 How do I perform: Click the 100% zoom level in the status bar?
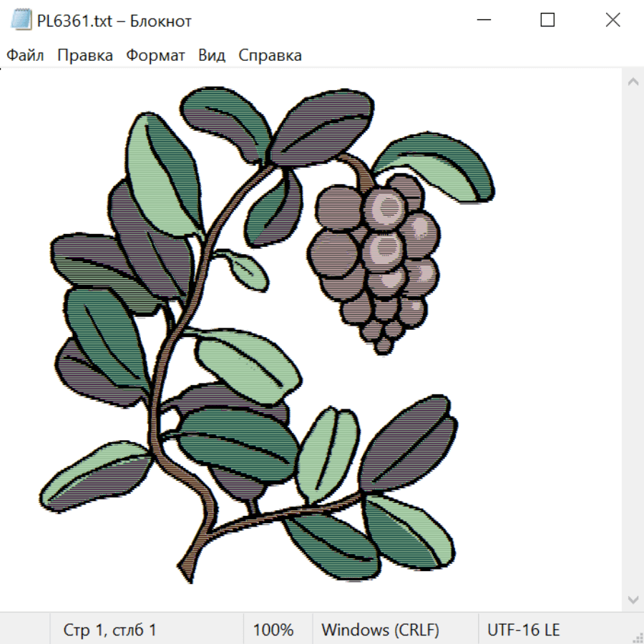coord(273,630)
